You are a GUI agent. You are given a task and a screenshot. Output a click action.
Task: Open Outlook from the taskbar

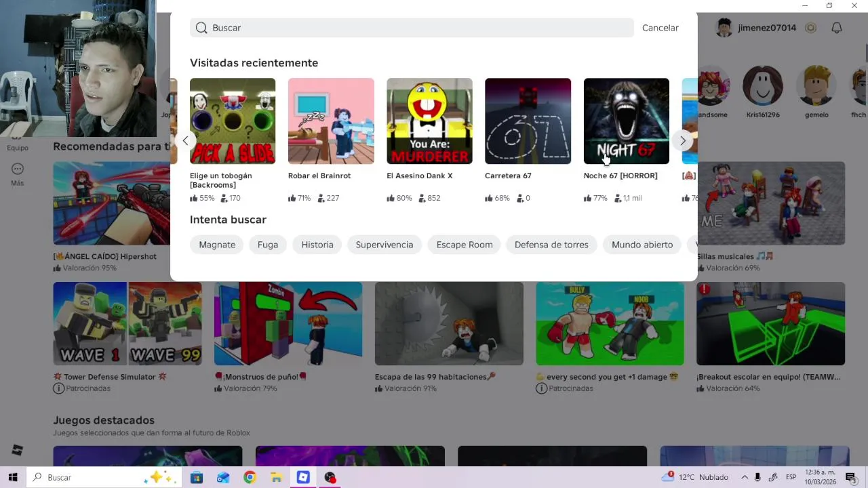[x=223, y=477]
